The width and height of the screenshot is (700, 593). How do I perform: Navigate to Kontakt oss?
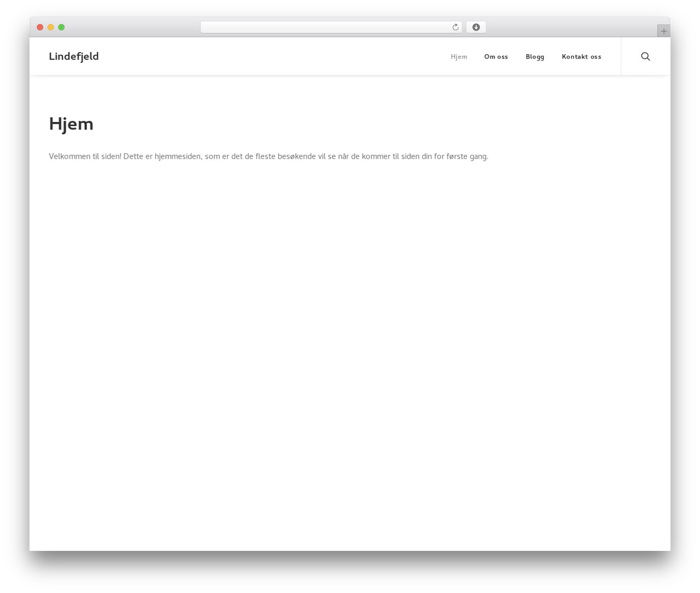(581, 57)
